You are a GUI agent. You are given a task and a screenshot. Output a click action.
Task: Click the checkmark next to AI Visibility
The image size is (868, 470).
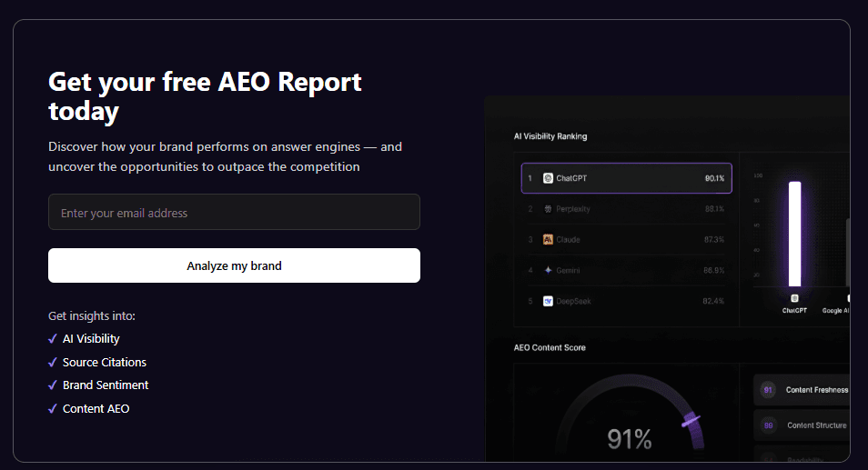click(x=53, y=339)
